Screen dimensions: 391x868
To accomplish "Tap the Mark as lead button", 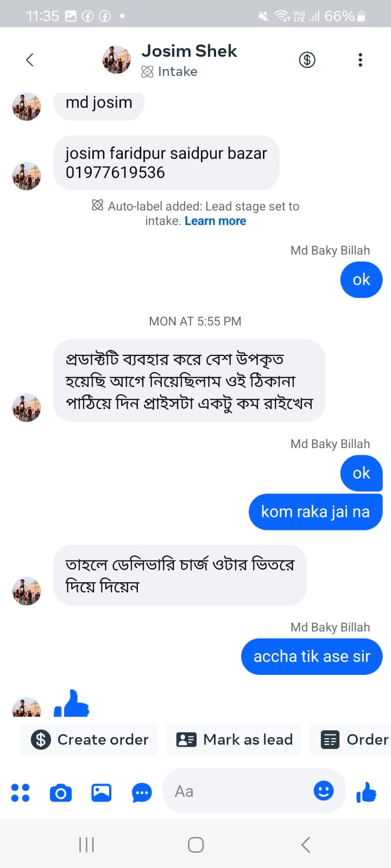I will [x=234, y=739].
